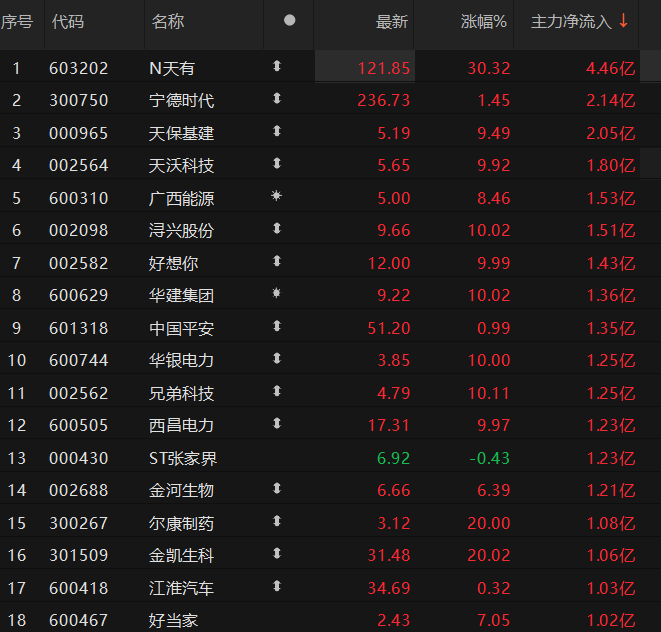The width and height of the screenshot is (661, 632).
Task: Click stock code 000430
Action: 79,459
